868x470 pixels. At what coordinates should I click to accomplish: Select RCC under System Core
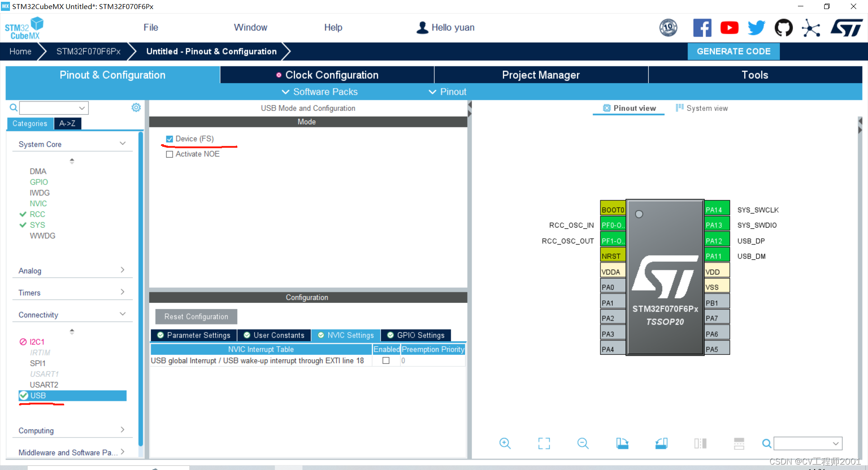(38, 214)
